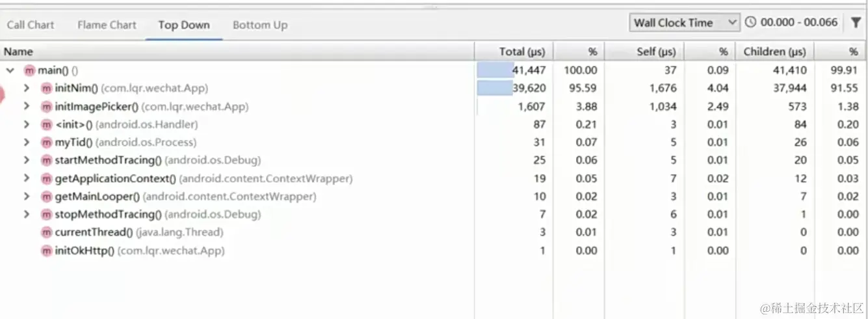Expand the <init>() Handler node
This screenshot has height=319, width=868.
click(x=27, y=124)
